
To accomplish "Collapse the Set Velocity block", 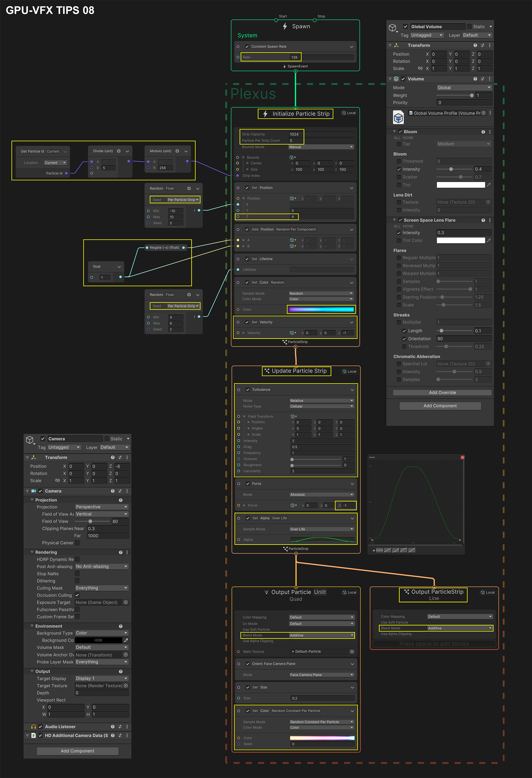I will [352, 322].
